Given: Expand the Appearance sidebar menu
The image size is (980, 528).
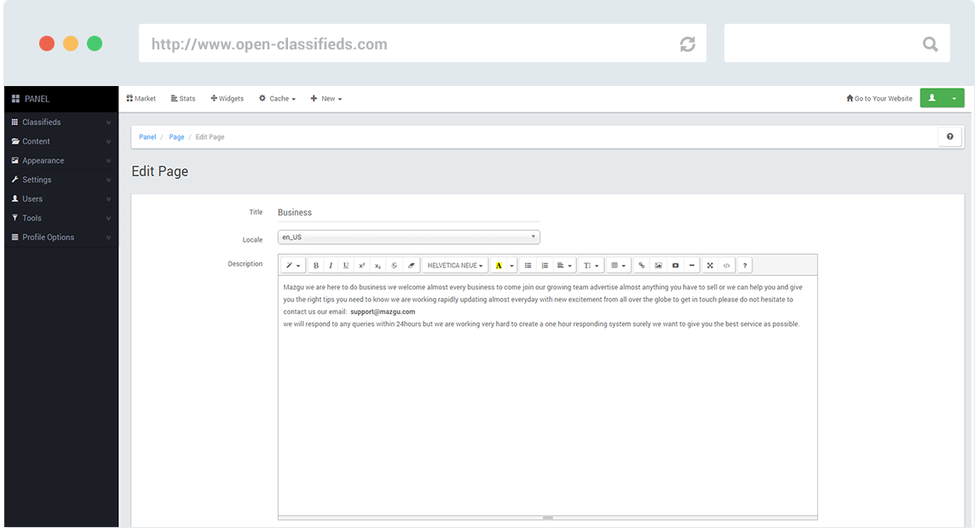Looking at the screenshot, I should pos(61,161).
